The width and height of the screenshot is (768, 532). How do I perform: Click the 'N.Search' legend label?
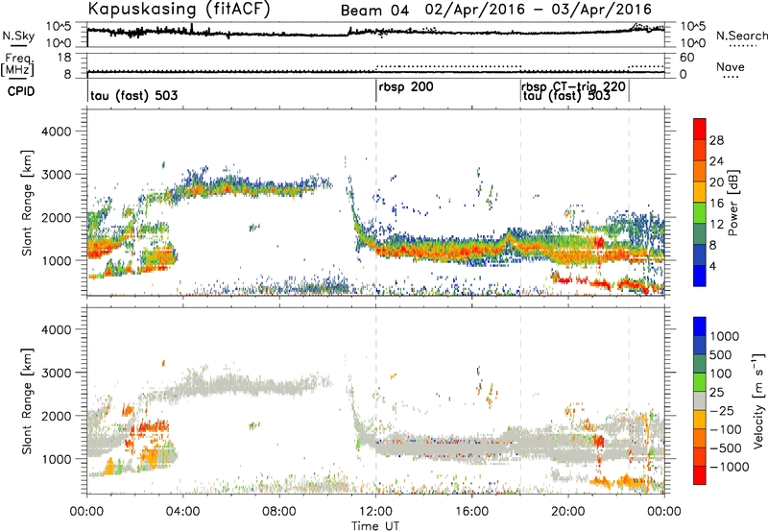[742, 36]
